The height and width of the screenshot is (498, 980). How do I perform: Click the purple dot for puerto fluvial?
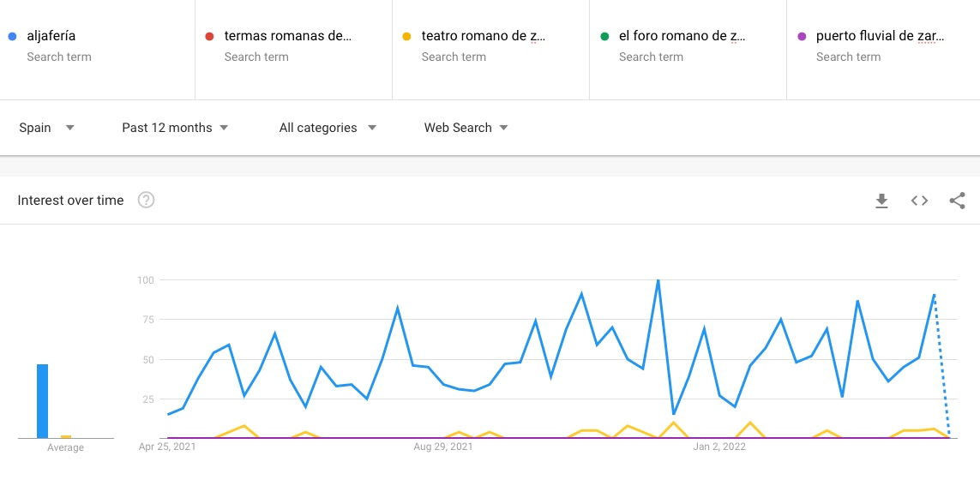point(802,36)
